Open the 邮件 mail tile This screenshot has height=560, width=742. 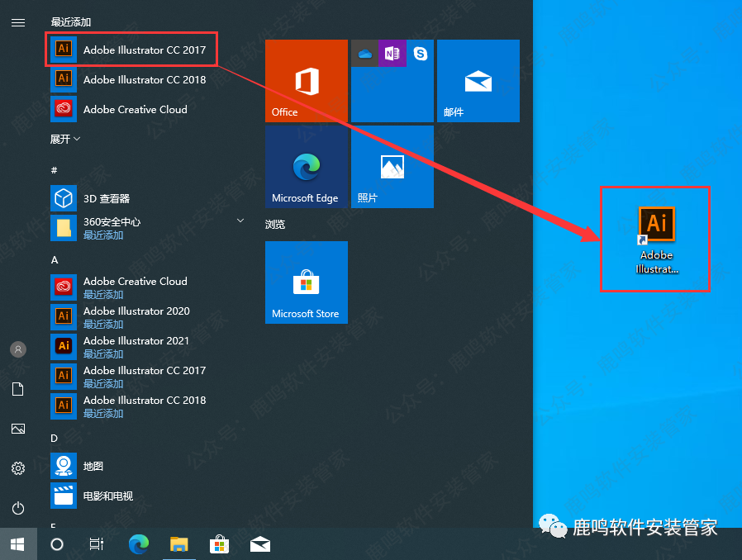pyautogui.click(x=478, y=81)
